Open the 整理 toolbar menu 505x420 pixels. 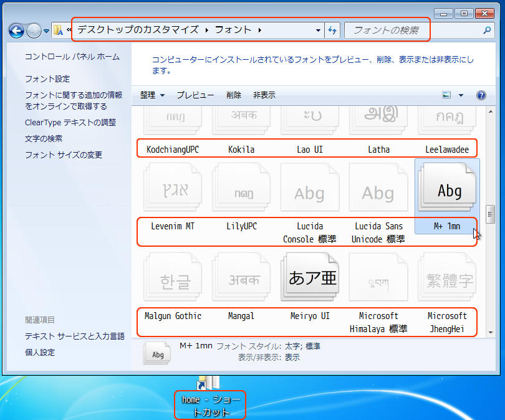[x=152, y=95]
